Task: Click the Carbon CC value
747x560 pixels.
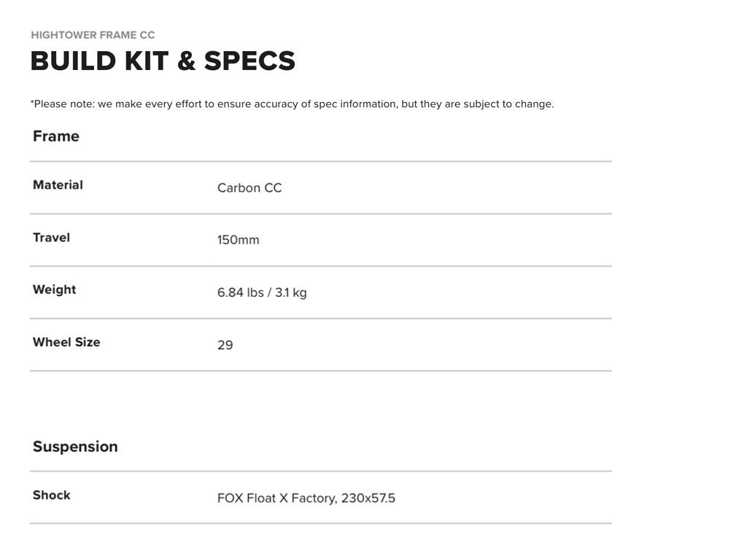Action: click(x=249, y=188)
